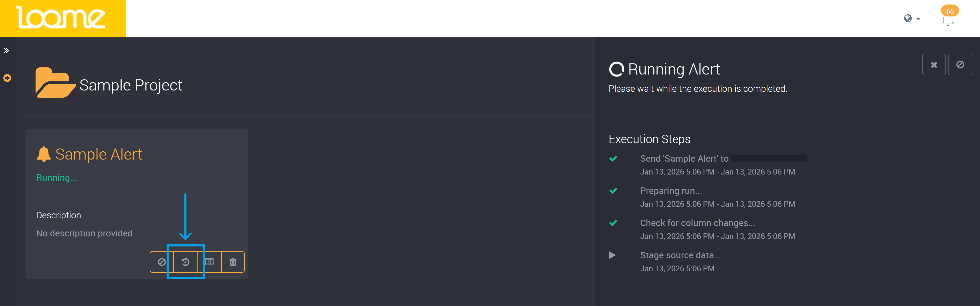Delete Sample Alert using the trash icon
The height and width of the screenshot is (306, 980).
coord(233,261)
